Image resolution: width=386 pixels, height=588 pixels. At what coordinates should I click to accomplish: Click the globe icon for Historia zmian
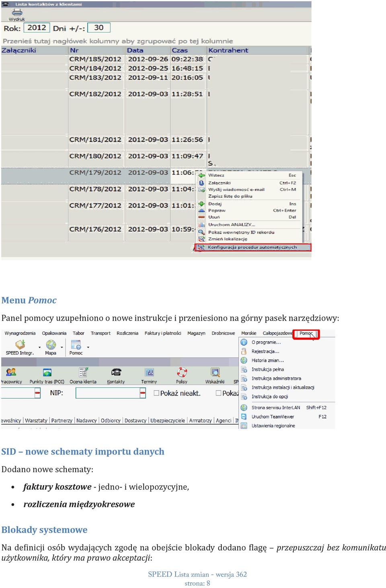[244, 360]
